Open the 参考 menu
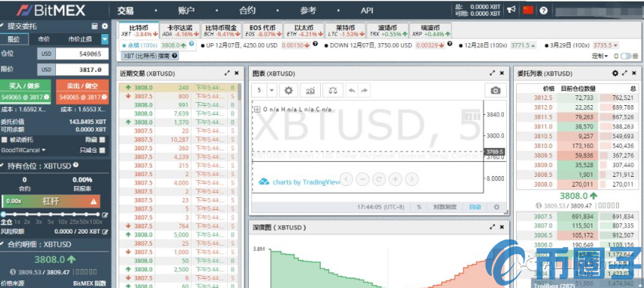Viewport: 644px width, 288px height. (x=308, y=11)
